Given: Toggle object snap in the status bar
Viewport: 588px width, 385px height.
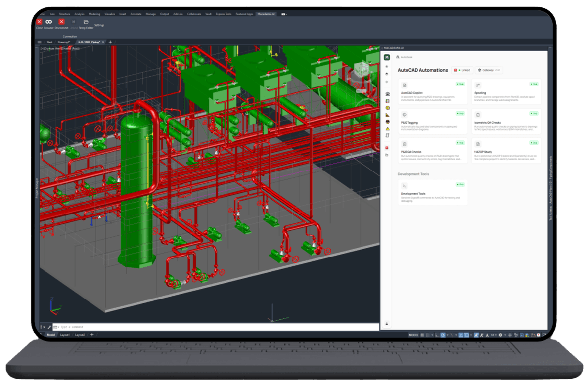Looking at the screenshot, I should (466, 334).
